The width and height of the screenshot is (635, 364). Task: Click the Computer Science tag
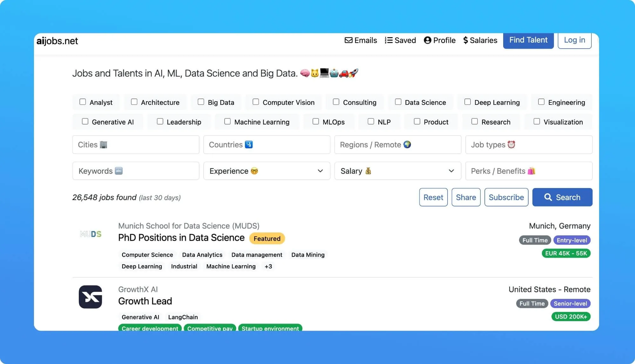147,255
